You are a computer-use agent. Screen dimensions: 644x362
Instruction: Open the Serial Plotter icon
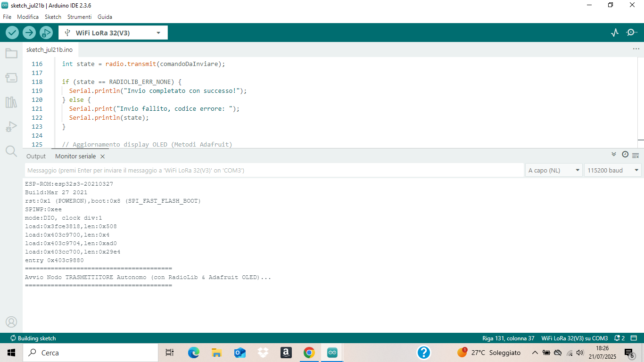point(615,33)
